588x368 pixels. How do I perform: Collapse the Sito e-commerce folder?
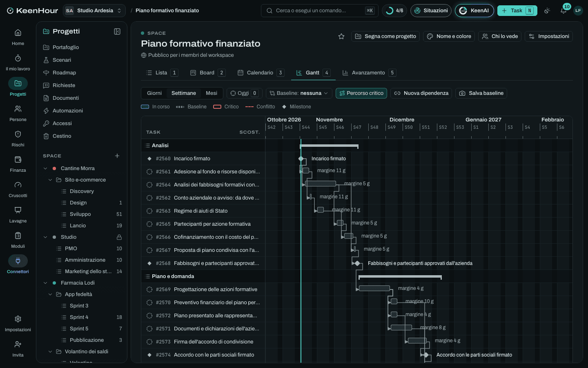coord(50,180)
